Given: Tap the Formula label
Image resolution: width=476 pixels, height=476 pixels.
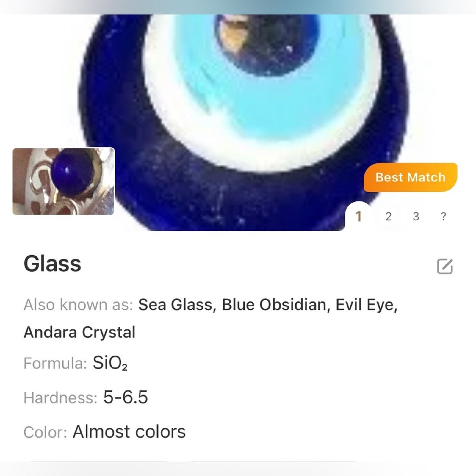Looking at the screenshot, I should (55, 363).
